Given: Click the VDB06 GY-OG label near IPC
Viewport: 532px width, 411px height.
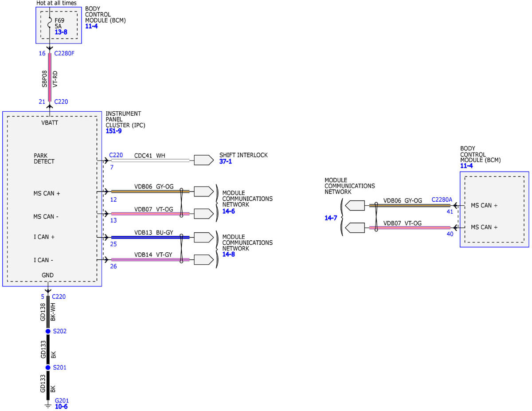Looking at the screenshot, I should coord(154,187).
